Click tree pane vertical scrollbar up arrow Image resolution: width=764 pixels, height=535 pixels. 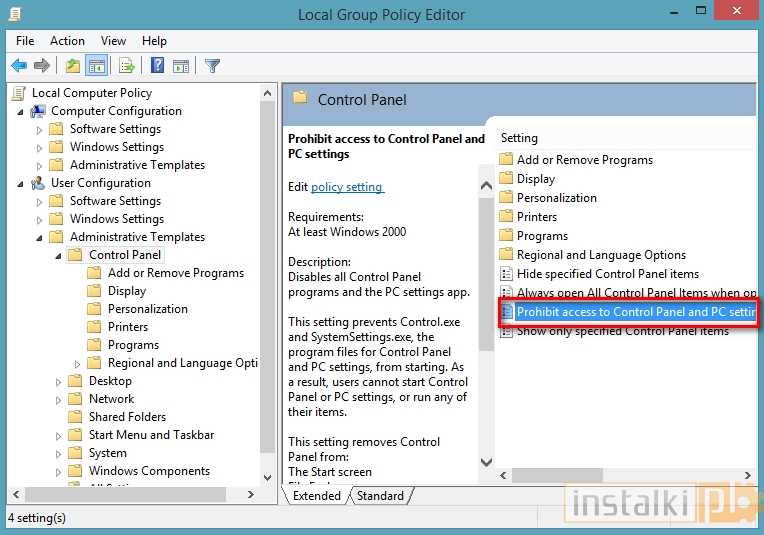point(267,93)
